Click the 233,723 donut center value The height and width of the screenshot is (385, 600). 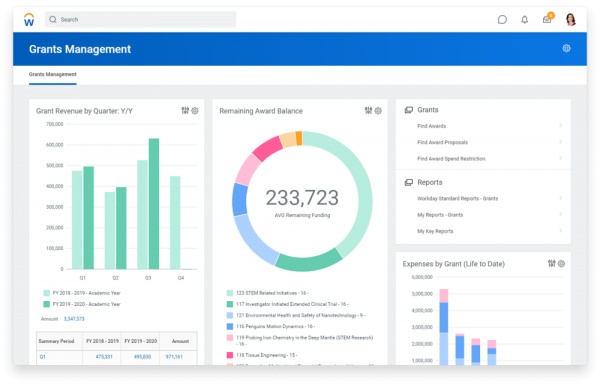coord(302,198)
